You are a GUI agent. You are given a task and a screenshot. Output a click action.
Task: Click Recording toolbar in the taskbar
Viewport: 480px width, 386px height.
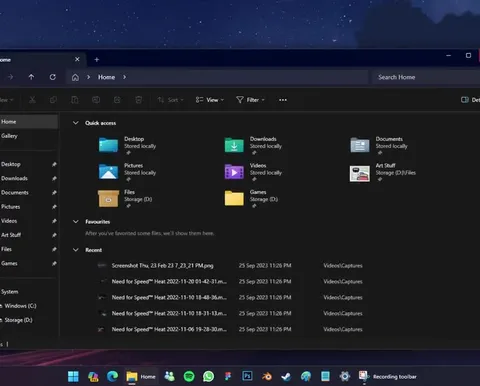point(387,377)
